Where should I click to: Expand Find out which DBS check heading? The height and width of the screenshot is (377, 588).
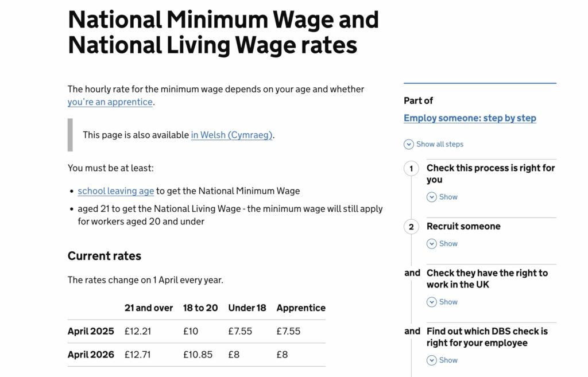(487, 337)
